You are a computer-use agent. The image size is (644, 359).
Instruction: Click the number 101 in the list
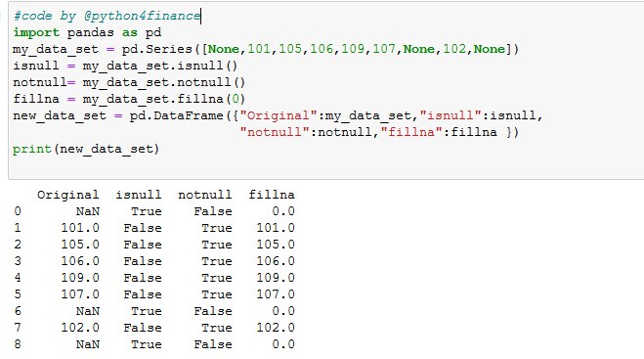(x=259, y=49)
